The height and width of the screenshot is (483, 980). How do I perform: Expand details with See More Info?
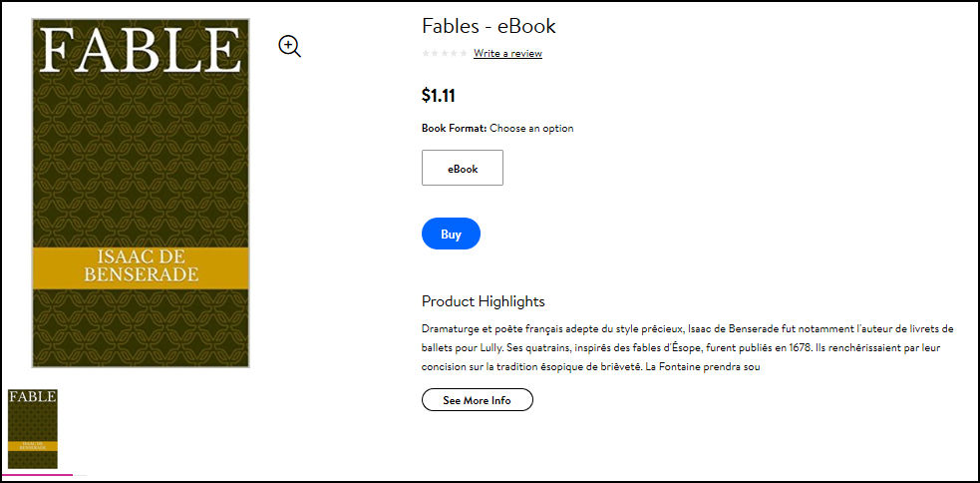coord(478,400)
